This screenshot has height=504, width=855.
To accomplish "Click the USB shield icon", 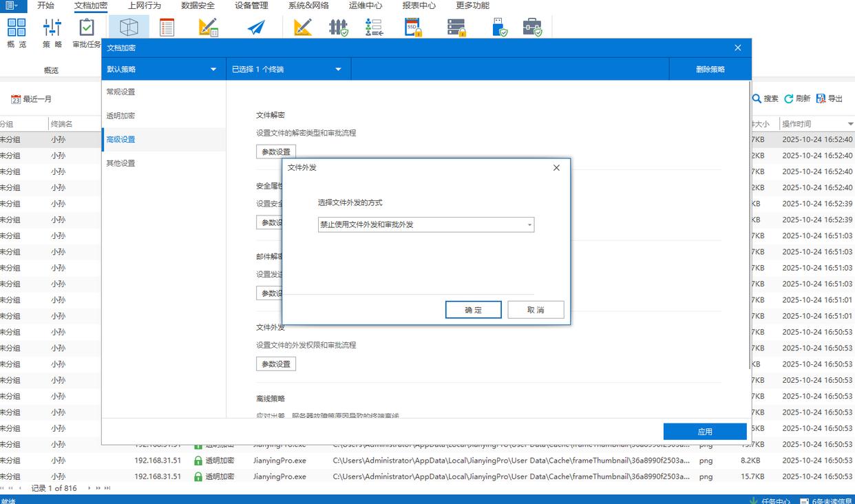I will 500,28.
